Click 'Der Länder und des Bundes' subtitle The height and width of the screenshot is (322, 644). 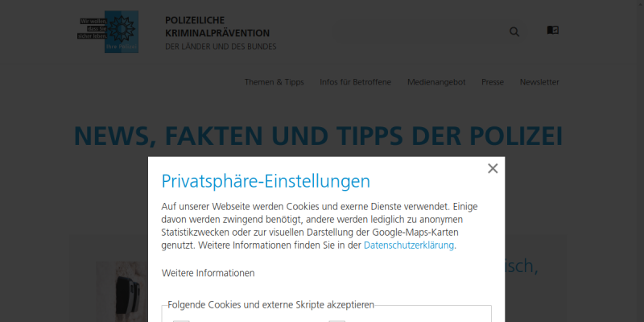(221, 47)
